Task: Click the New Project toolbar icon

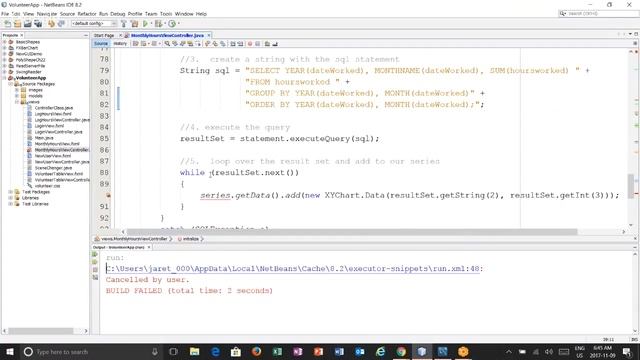Action: (x=18, y=24)
